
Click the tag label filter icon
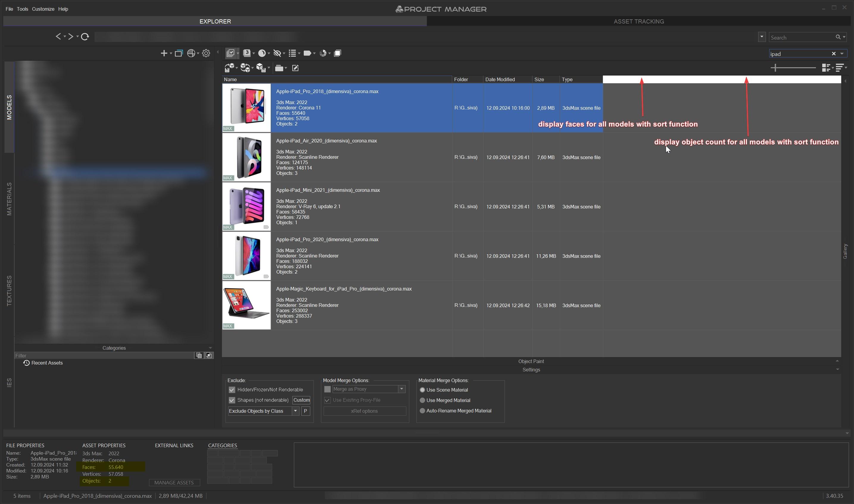point(307,53)
